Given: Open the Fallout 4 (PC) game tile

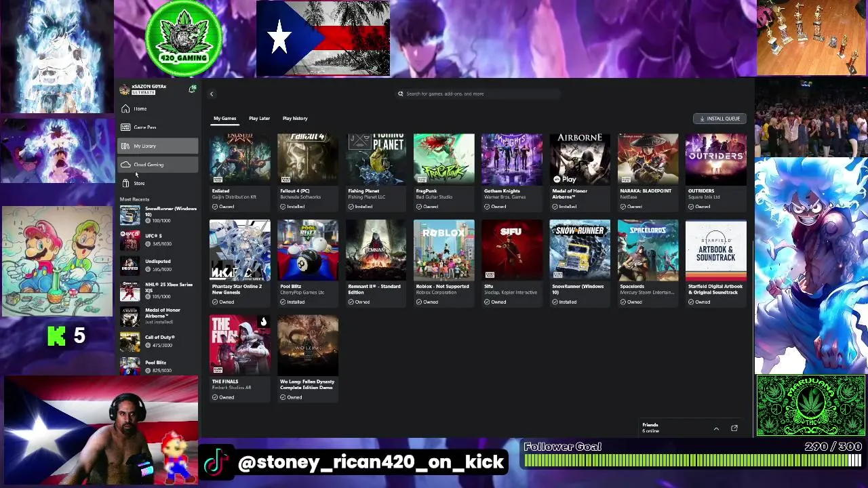Looking at the screenshot, I should click(x=308, y=171).
